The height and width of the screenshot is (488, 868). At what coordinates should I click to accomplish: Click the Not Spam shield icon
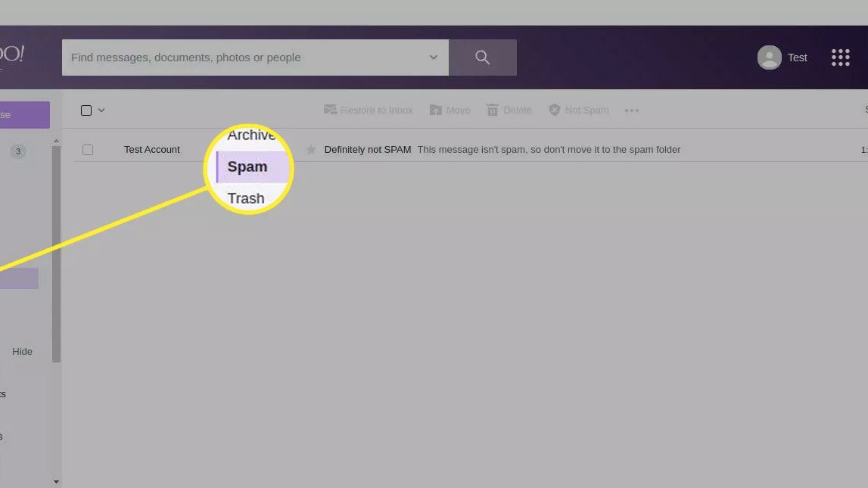coord(554,110)
